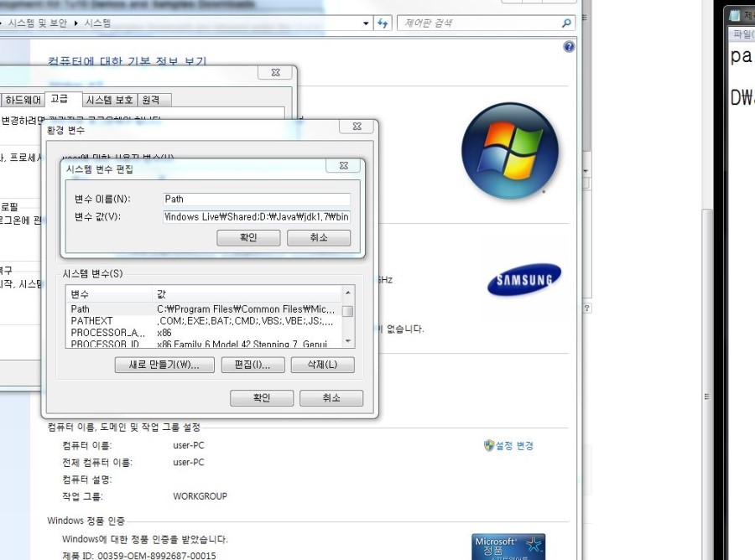The width and height of the screenshot is (755, 560).
Task: Open the 원격 tab
Action: click(x=154, y=100)
